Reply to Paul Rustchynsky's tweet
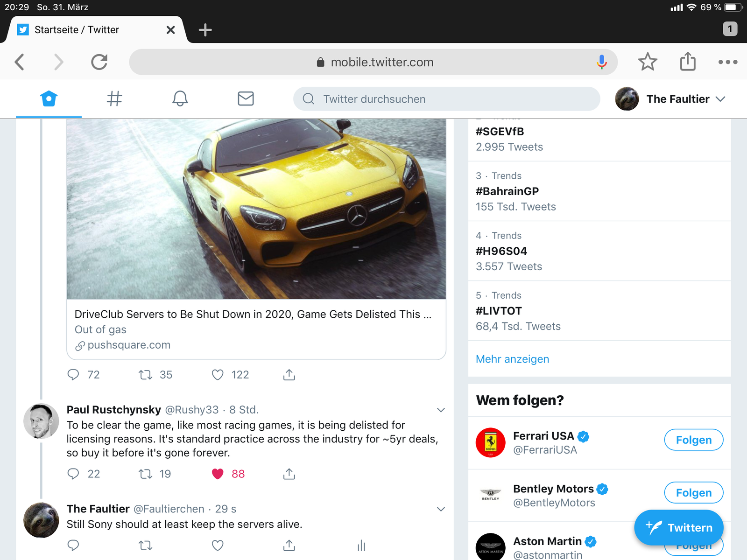 (73, 474)
